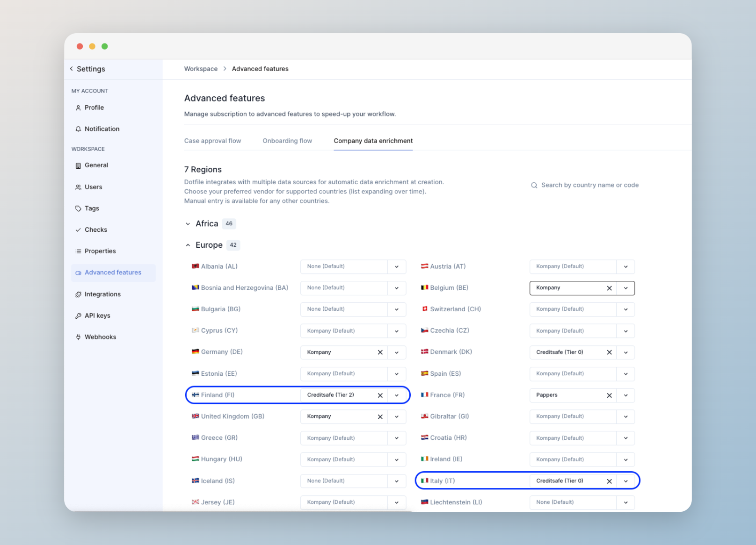Screen dimensions: 756x545
Task: Open Denmark vendor dropdown arrow
Action: pyautogui.click(x=626, y=352)
